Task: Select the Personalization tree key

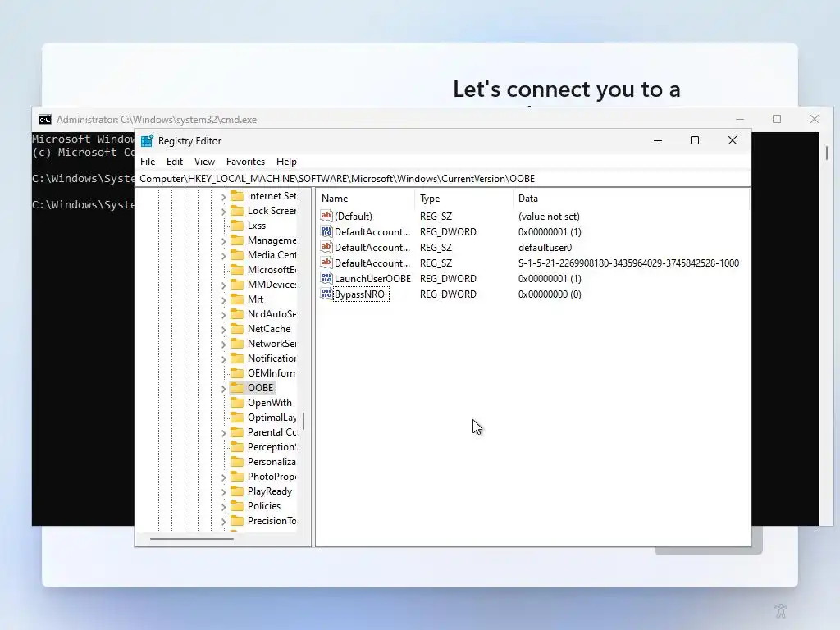Action: (x=271, y=462)
